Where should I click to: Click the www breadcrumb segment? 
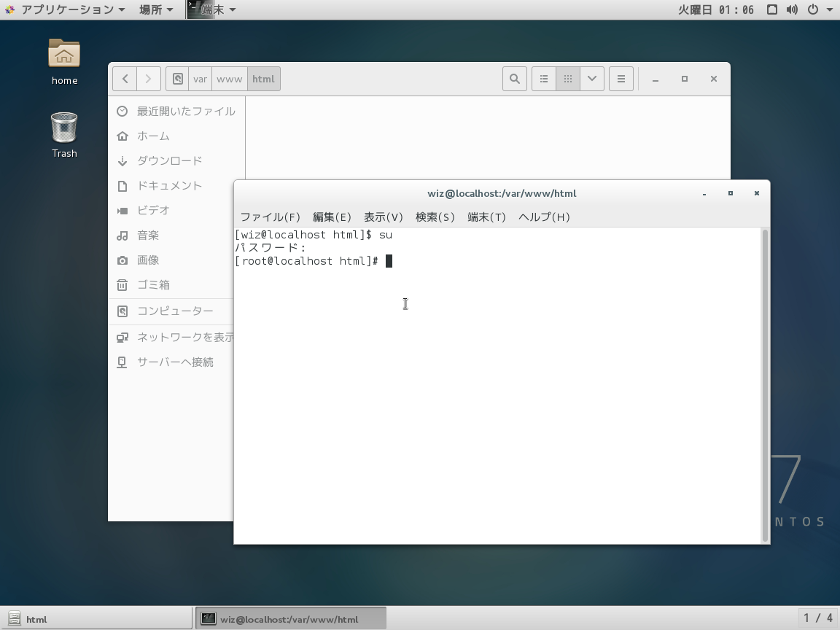tap(229, 79)
